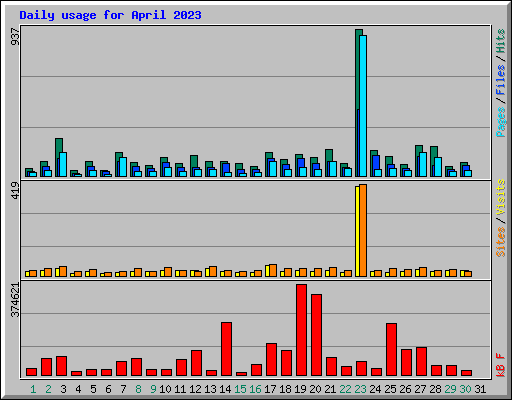
Task: Click the tall yellow visits bar for day 23
Action: [357, 231]
